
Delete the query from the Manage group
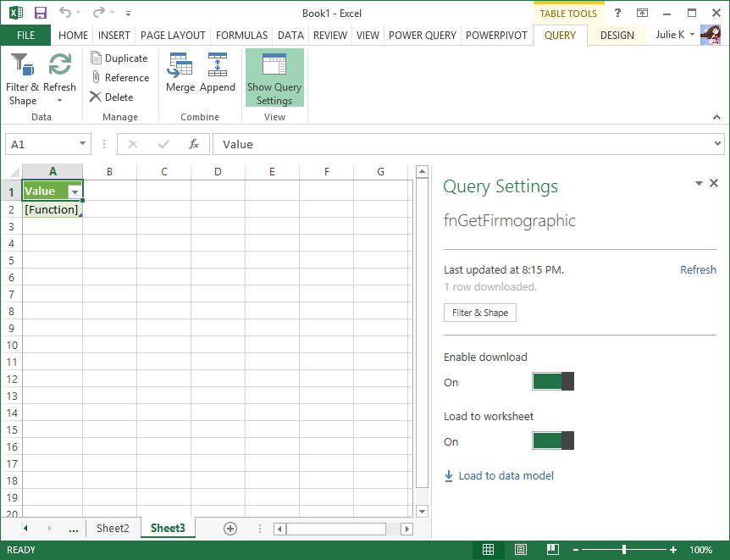click(112, 97)
